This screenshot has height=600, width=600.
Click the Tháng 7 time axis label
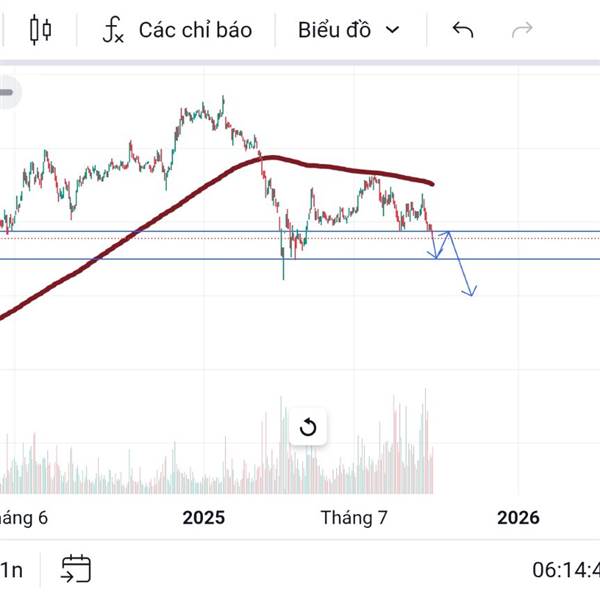354,517
